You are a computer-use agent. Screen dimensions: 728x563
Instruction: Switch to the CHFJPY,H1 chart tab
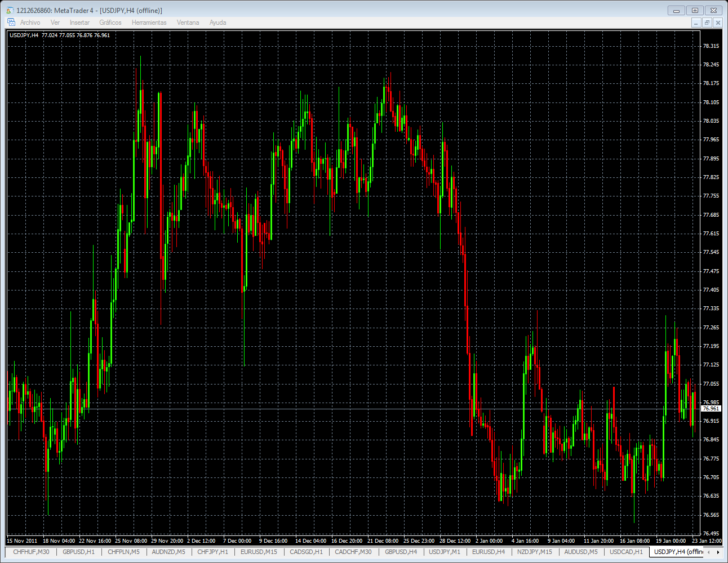click(212, 552)
